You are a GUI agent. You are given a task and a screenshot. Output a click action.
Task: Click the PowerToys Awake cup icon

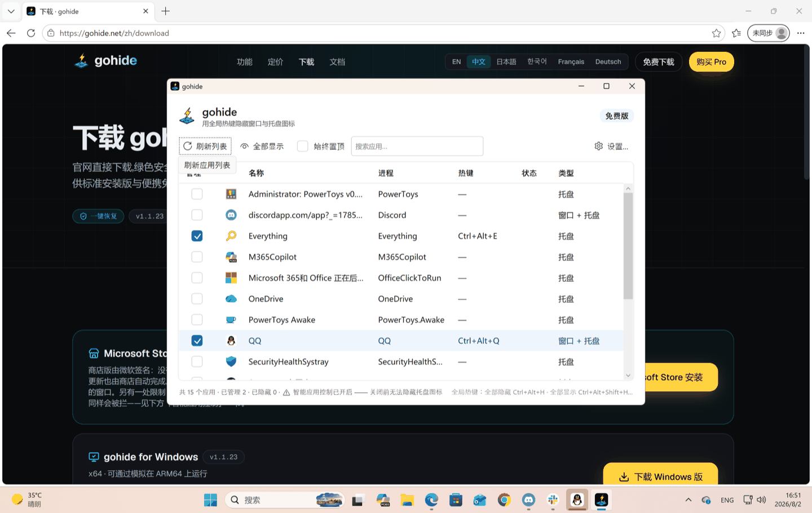231,320
